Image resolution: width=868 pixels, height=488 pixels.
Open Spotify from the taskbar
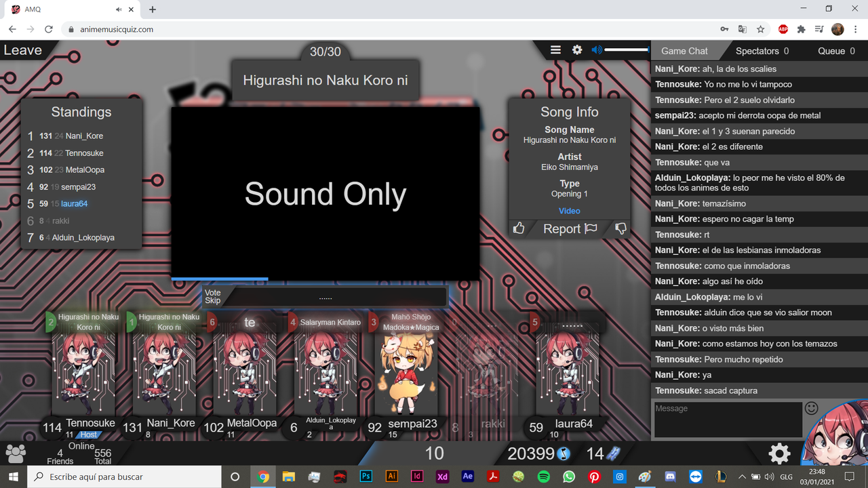click(543, 476)
